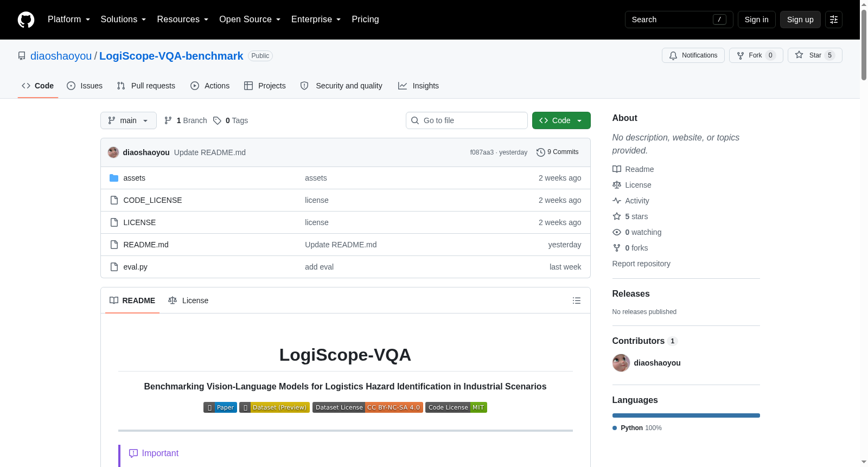Click the file icon next to CODE_LICENSE

pyautogui.click(x=114, y=200)
